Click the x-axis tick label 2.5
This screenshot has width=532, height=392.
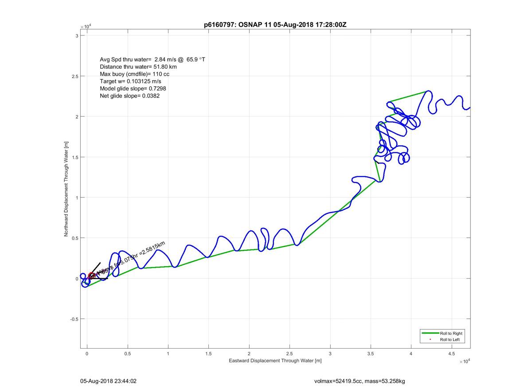coord(289,354)
